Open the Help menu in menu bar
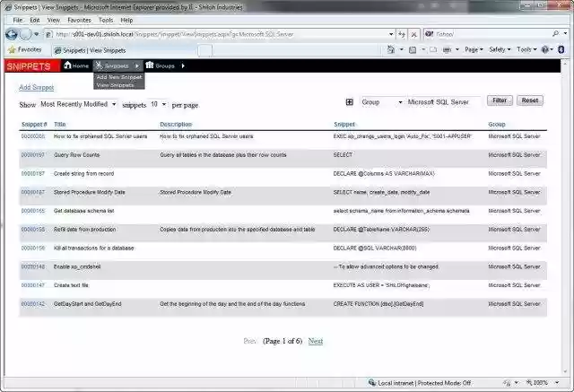The width and height of the screenshot is (574, 392). click(x=126, y=21)
